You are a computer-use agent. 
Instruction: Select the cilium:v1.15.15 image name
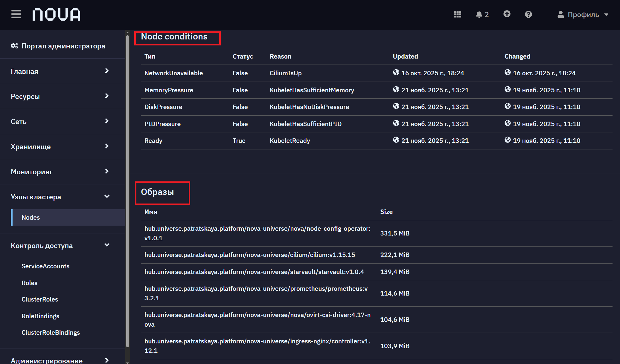click(x=250, y=255)
